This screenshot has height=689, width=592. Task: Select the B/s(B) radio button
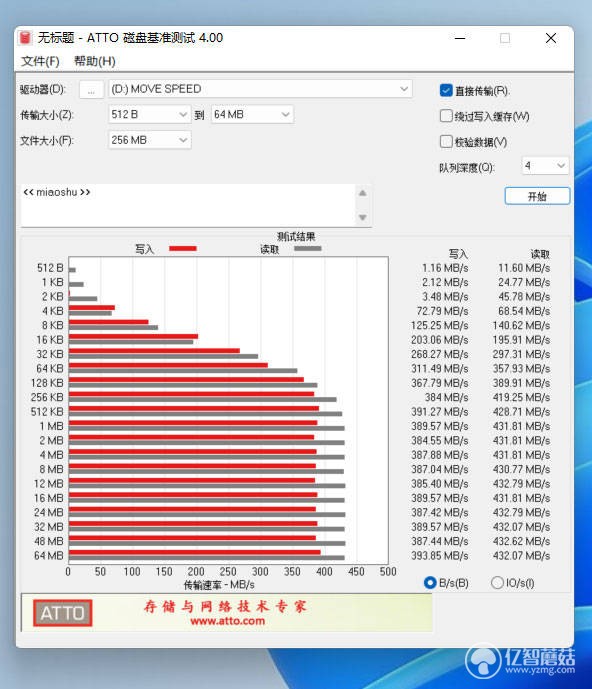click(x=430, y=583)
